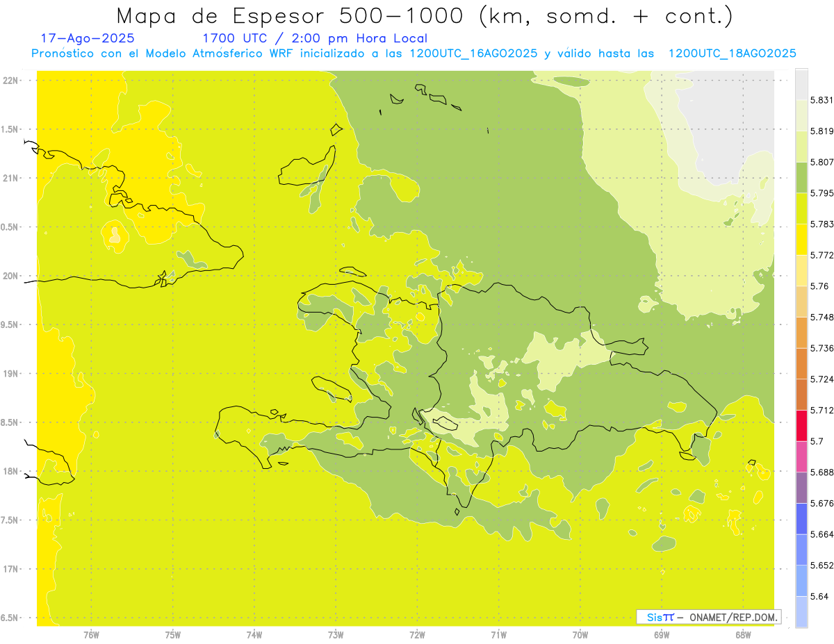834x644 pixels.
Task: Pick the purple legend swatch between 5.676 and 5.688
Action: [x=801, y=488]
